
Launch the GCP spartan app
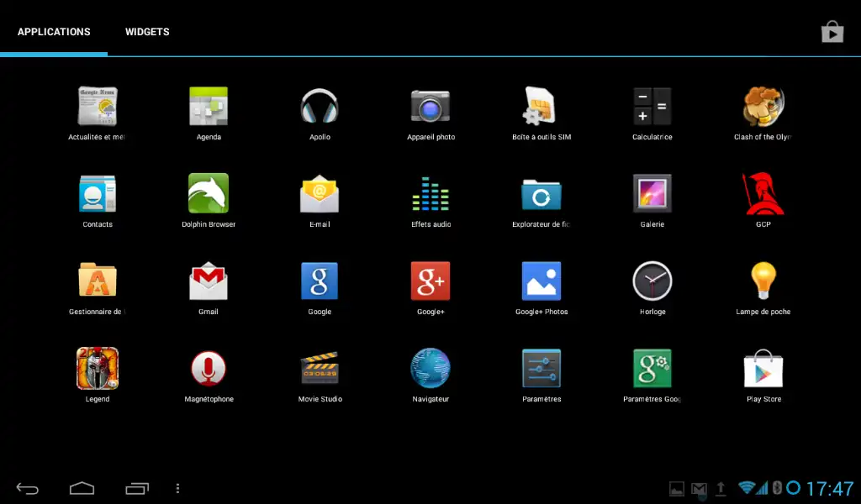(x=763, y=193)
